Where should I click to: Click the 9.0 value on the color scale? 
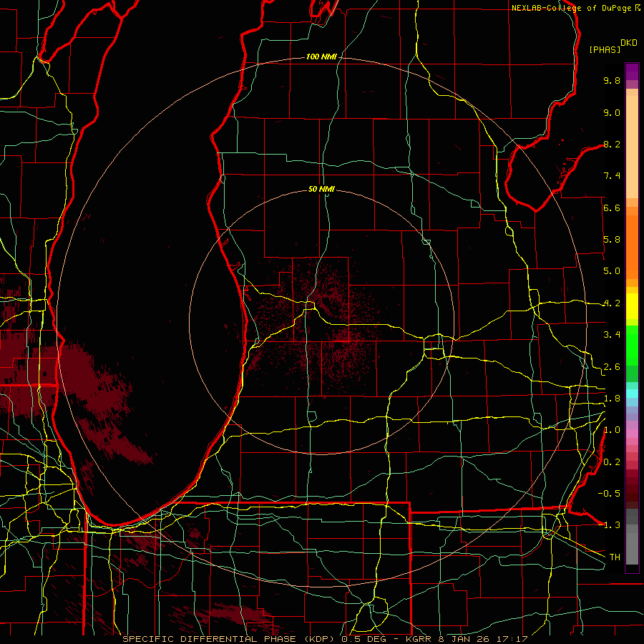click(x=612, y=112)
